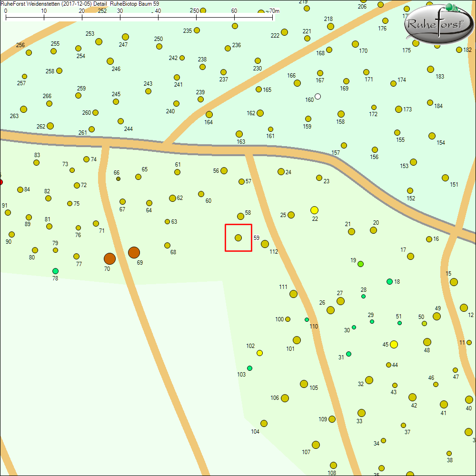Select the tree 106 marker
476x476 pixels.
coord(285,398)
